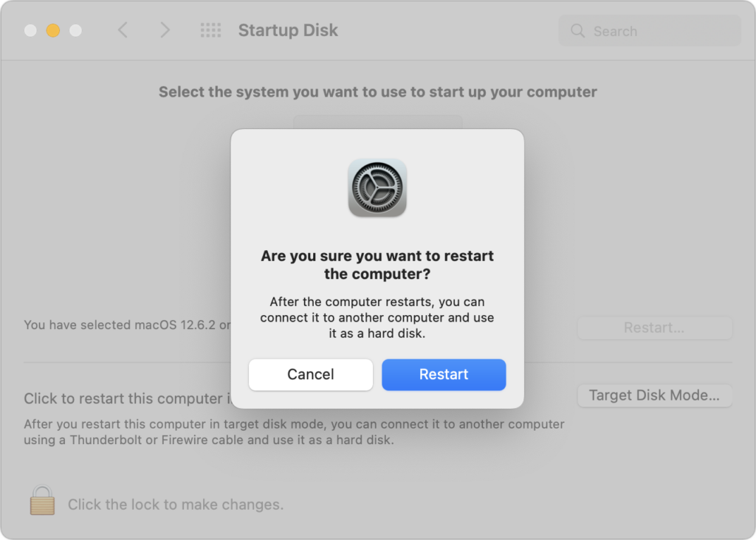The width and height of the screenshot is (756, 540).
Task: Go forward using the right chevron arrow
Action: tap(165, 30)
